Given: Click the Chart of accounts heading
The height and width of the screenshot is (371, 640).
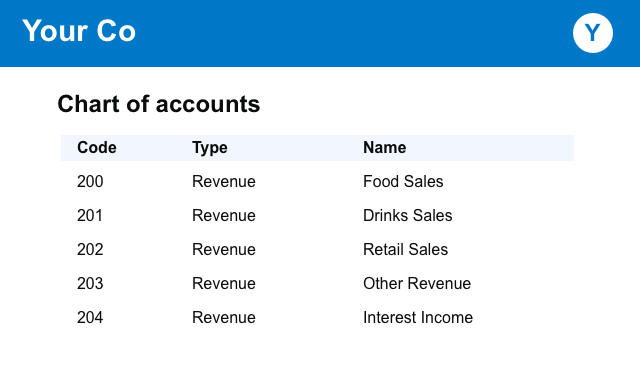Looking at the screenshot, I should 158,104.
